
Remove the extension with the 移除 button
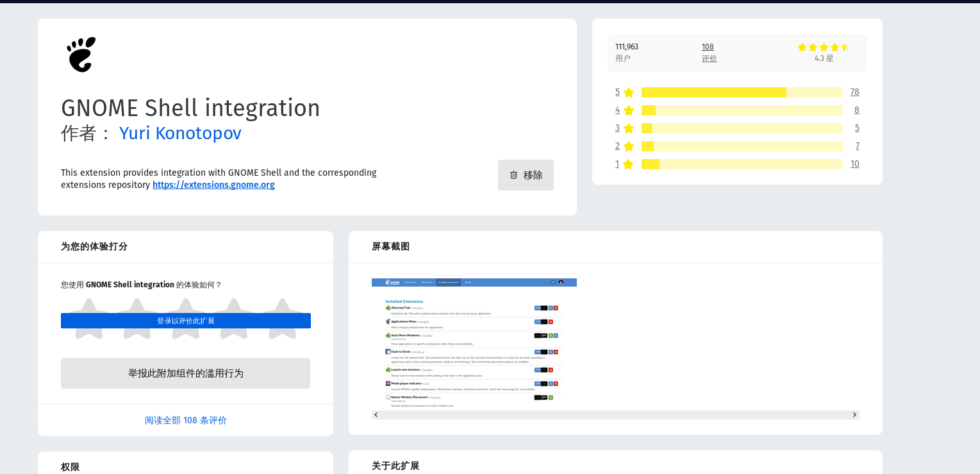click(x=526, y=175)
